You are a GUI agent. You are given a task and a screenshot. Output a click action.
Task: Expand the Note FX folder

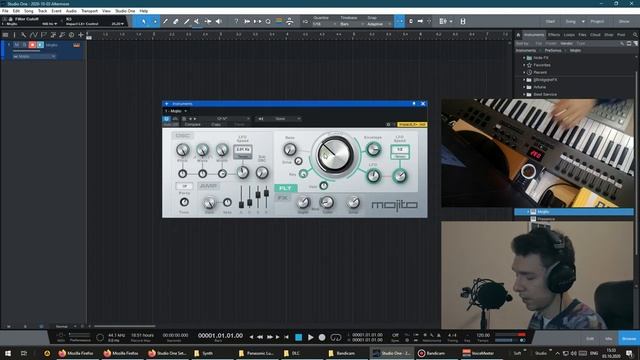pyautogui.click(x=524, y=58)
